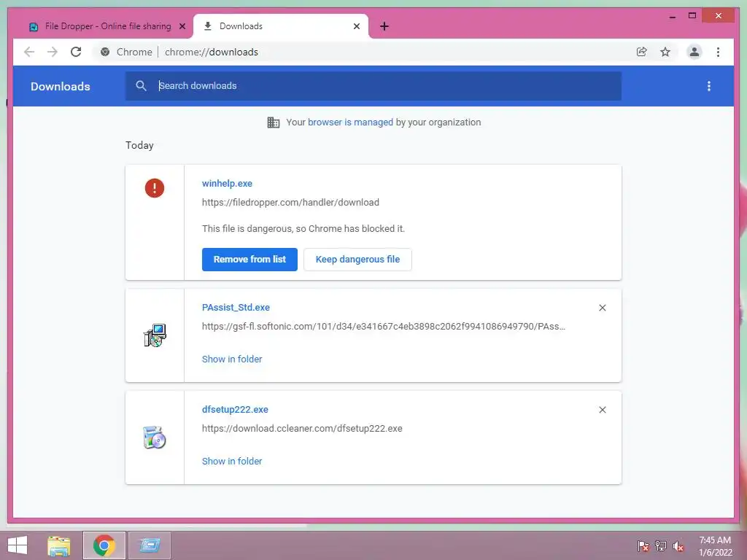Click the filedropper.com download URL
This screenshot has height=560, width=747.
tap(290, 203)
